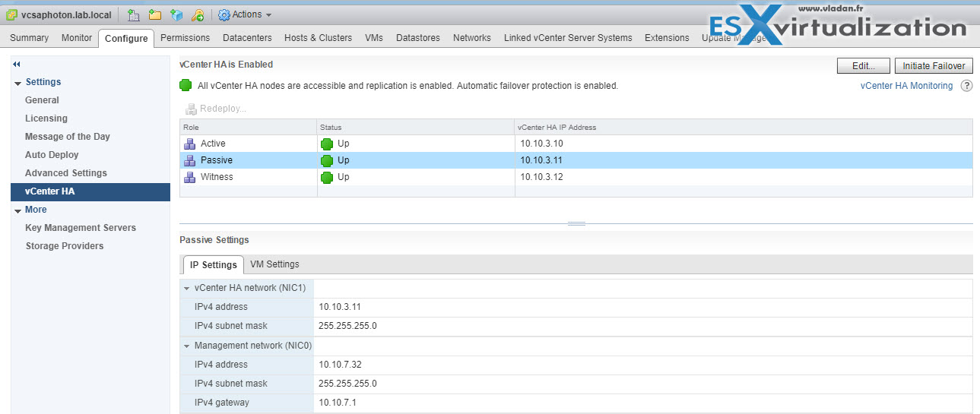The image size is (980, 414).
Task: Switch to the Monitor tab
Action: [77, 38]
